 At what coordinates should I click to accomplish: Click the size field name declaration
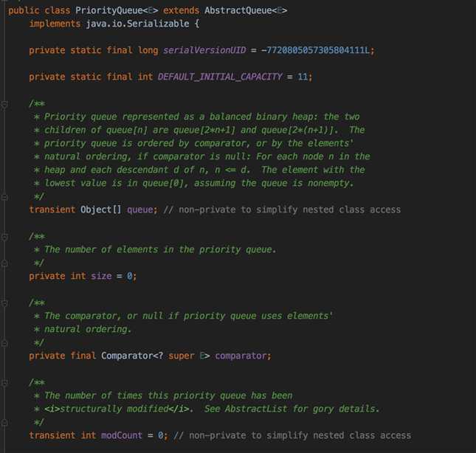coord(101,276)
